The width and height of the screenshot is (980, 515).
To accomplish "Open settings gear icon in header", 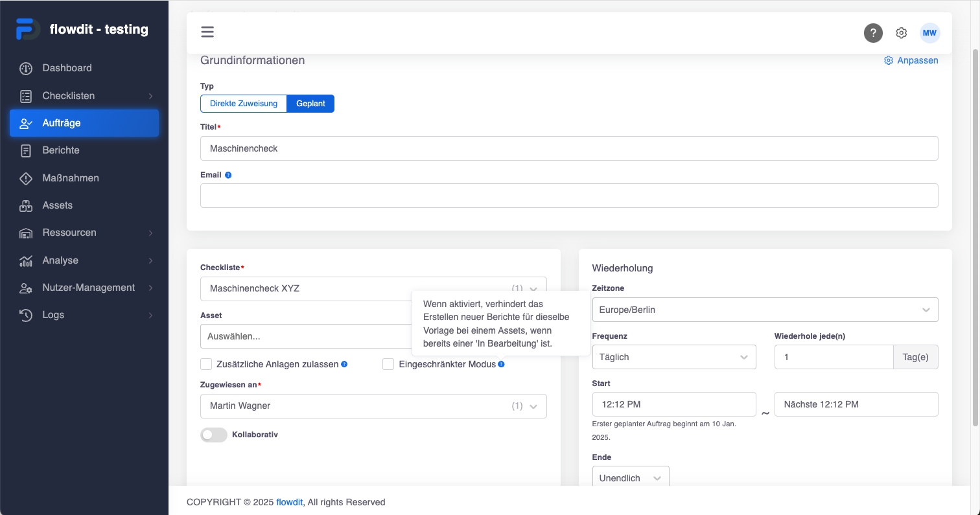I will pos(901,33).
